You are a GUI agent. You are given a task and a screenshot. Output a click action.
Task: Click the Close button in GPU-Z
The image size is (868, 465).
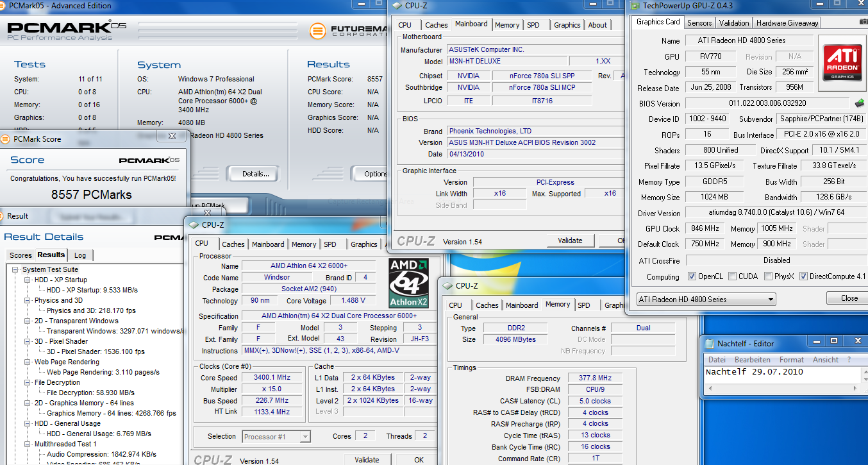[x=849, y=298]
